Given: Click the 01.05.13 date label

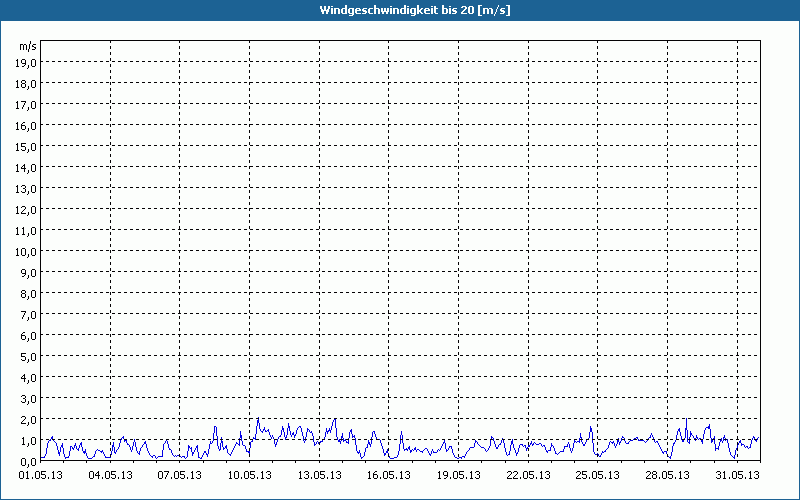Looking at the screenshot, I should click(41, 475).
